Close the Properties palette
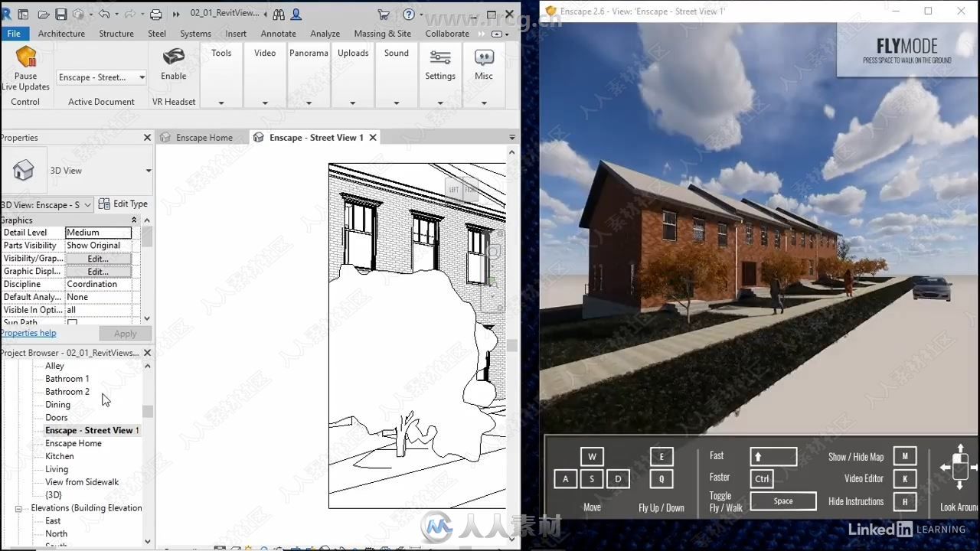Image resolution: width=980 pixels, height=551 pixels. (147, 138)
